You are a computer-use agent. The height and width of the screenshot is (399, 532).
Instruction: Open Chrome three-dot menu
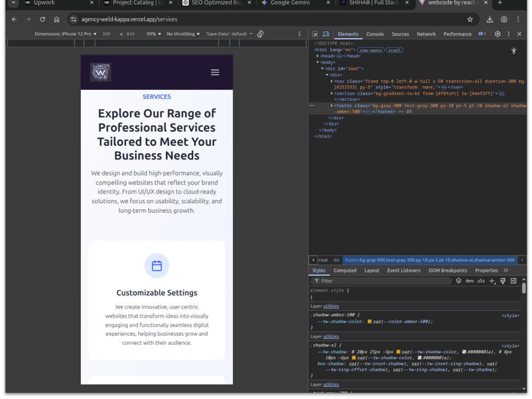(518, 19)
